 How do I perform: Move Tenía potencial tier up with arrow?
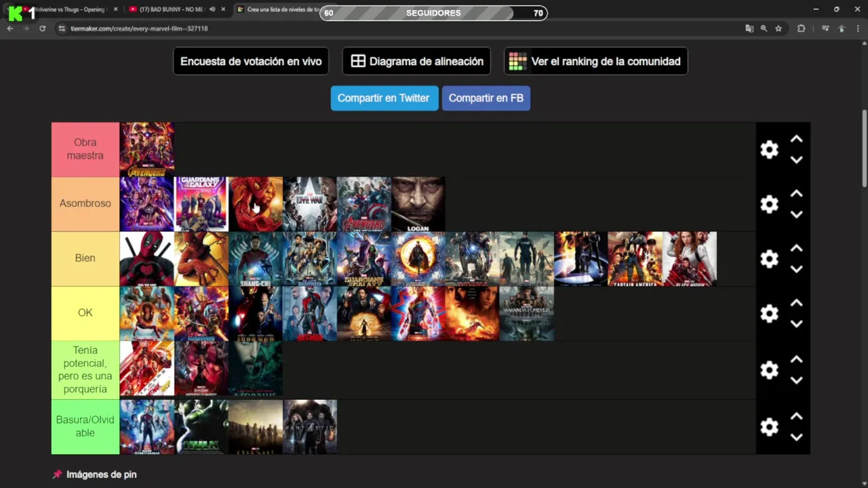click(797, 359)
